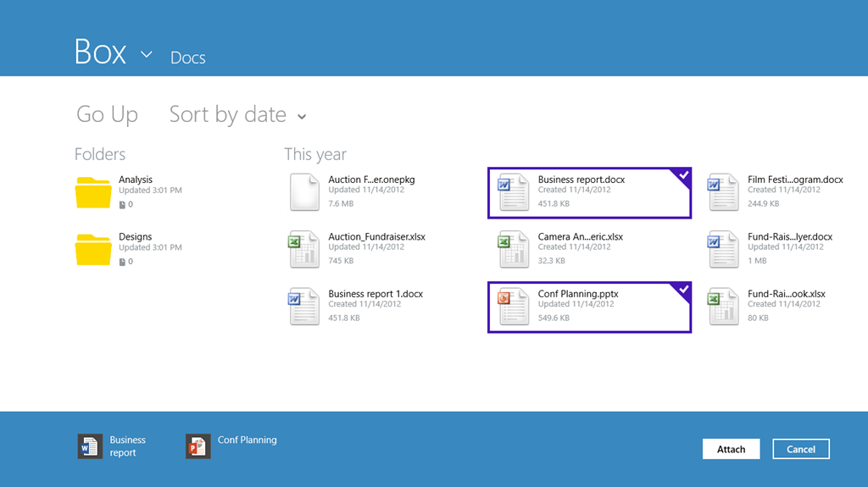Click the Conf Planning.pptx file name
The width and height of the screenshot is (868, 487).
tap(578, 294)
